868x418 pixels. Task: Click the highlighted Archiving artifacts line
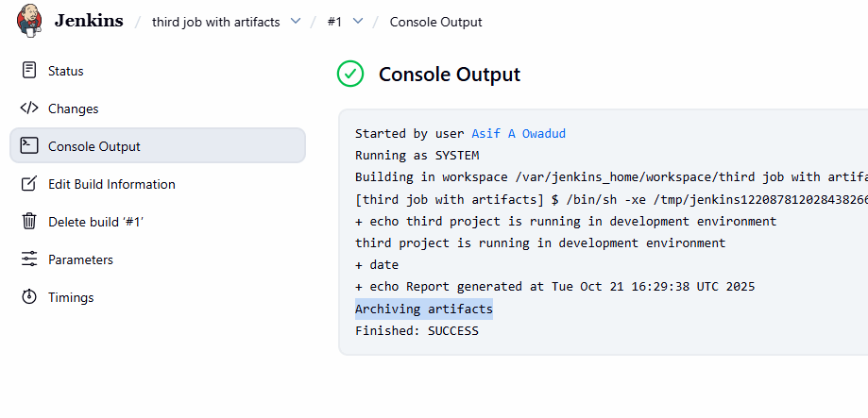point(423,309)
